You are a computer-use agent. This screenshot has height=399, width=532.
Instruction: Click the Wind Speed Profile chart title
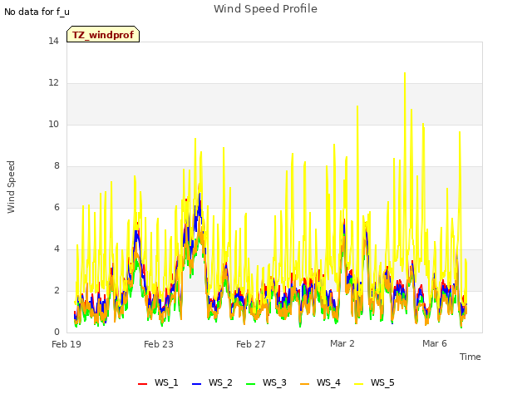pos(265,9)
